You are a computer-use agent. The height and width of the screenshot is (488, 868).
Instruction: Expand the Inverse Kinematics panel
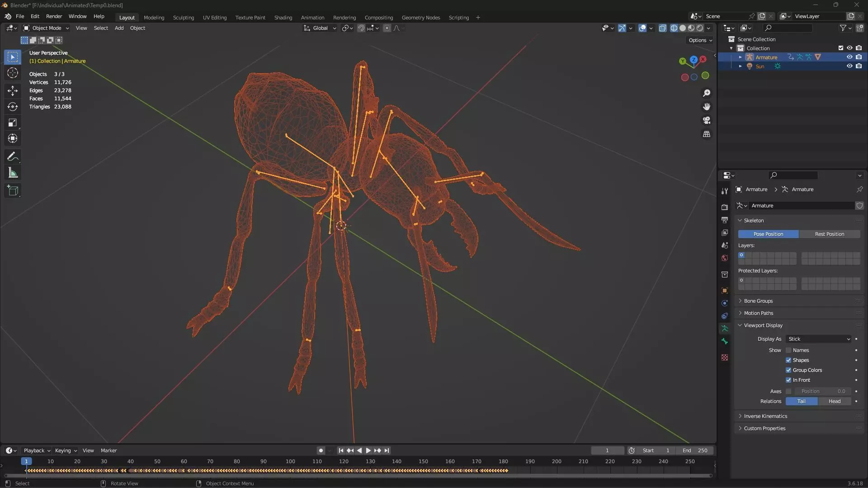click(x=765, y=416)
